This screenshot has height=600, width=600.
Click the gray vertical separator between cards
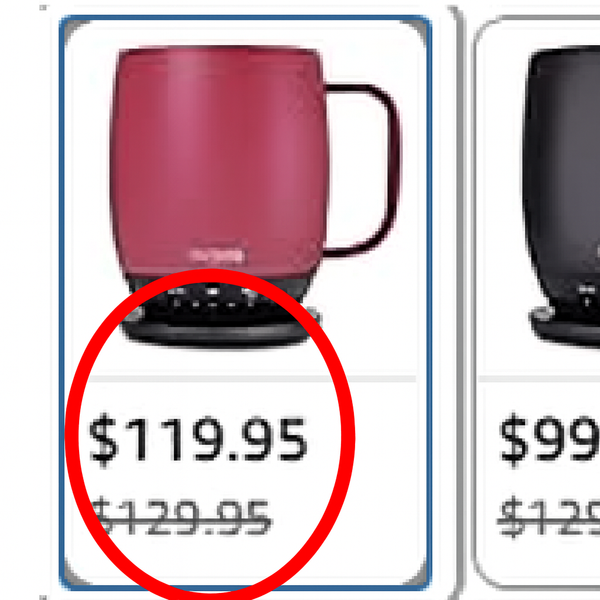coord(459,303)
